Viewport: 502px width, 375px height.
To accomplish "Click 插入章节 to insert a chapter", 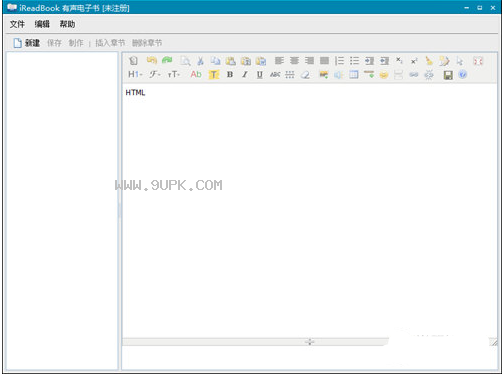I will tap(110, 43).
